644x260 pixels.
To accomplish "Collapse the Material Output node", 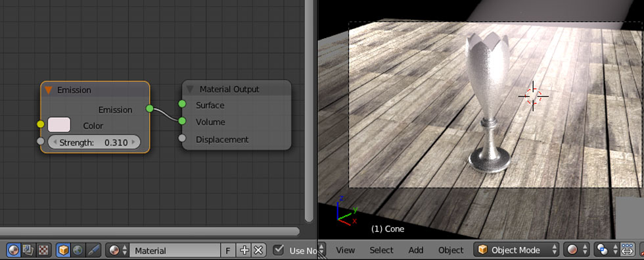I will coord(190,90).
